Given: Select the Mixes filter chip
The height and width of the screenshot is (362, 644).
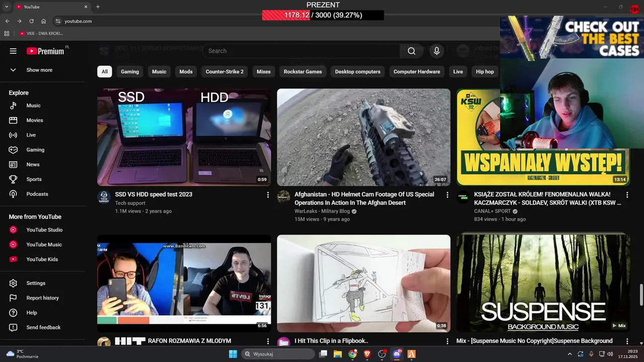Looking at the screenshot, I should (x=264, y=71).
